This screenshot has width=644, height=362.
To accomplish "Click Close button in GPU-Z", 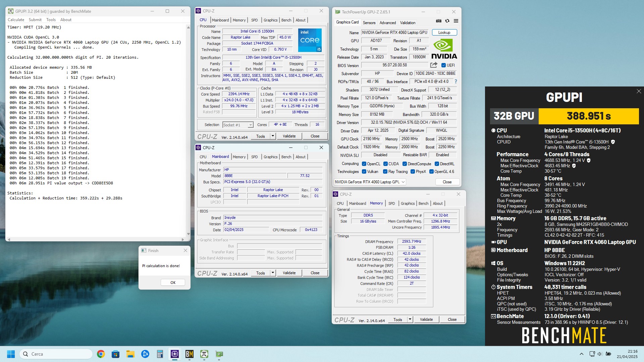I will point(447,182).
